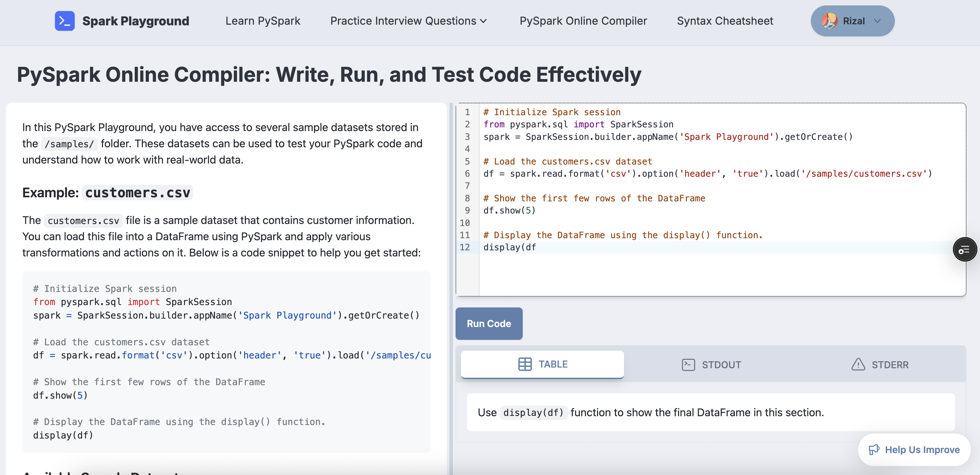The width and height of the screenshot is (980, 475).
Task: Open the Syntax Cheatsheet link
Action: pos(725,21)
